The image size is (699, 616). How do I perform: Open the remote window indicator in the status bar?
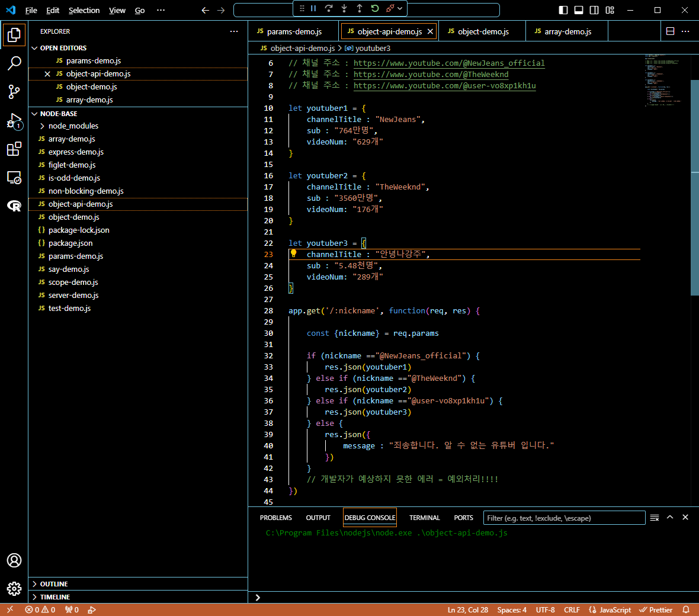(10, 609)
